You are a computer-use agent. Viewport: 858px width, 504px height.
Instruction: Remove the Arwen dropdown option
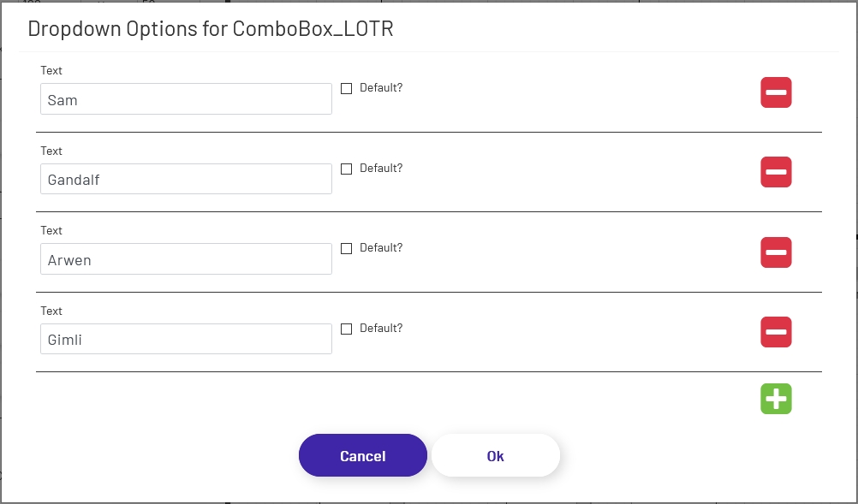pos(775,252)
